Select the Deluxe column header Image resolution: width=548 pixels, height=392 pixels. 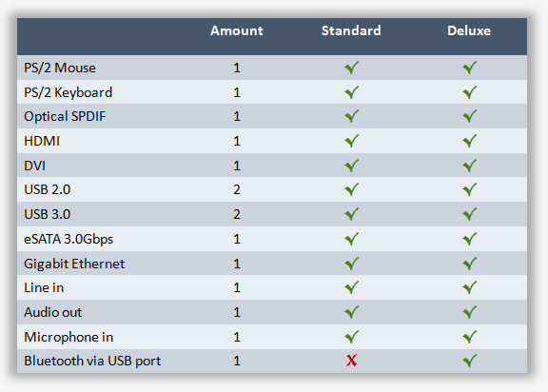(469, 30)
